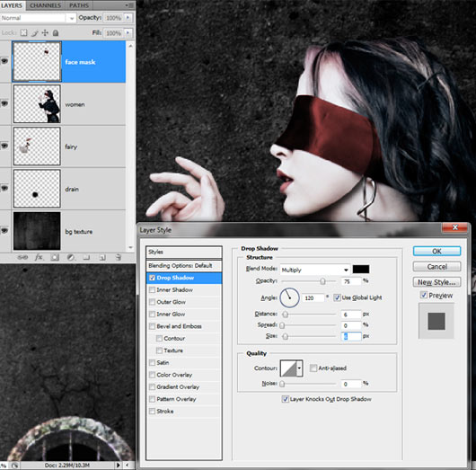Lock position move icon
476x470 pixels.
[x=45, y=33]
